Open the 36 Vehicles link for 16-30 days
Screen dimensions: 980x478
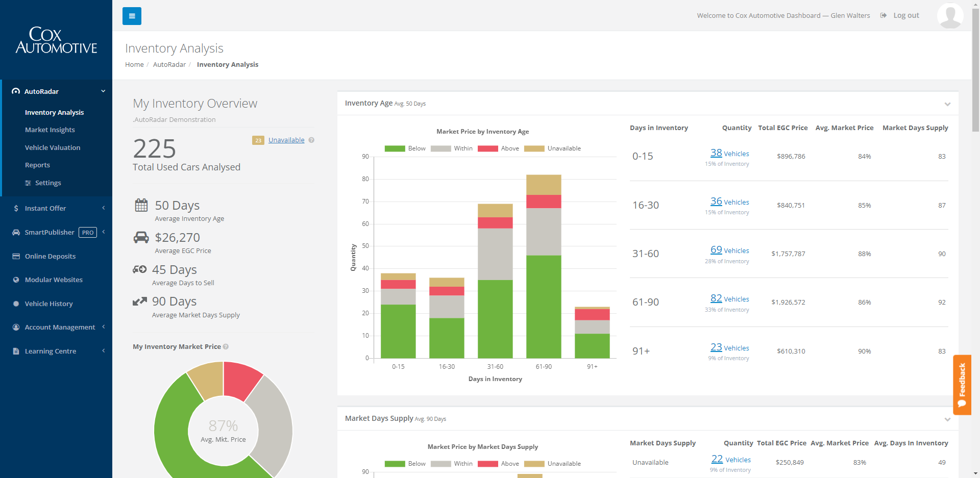coord(729,201)
